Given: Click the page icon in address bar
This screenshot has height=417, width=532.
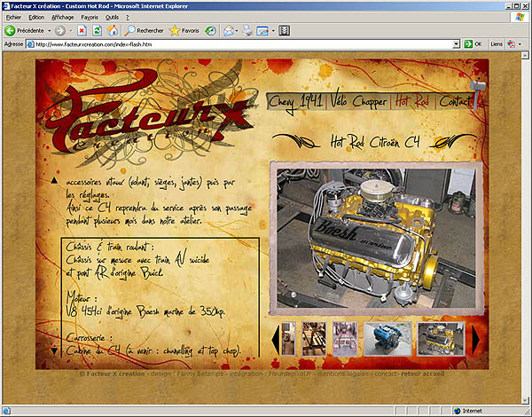Looking at the screenshot, I should click(x=30, y=44).
